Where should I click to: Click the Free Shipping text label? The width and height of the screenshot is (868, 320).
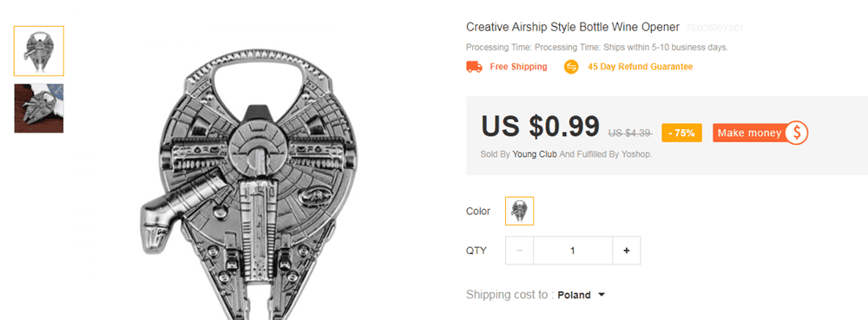(x=519, y=67)
